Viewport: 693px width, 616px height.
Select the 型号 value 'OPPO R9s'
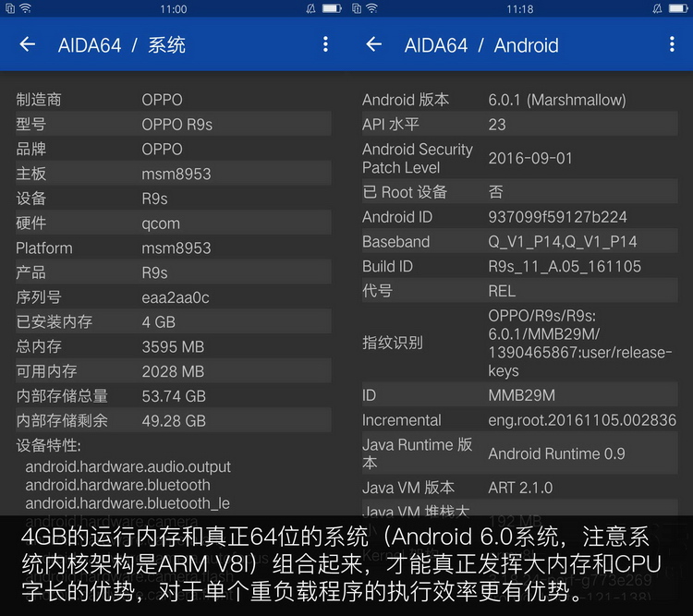click(176, 125)
